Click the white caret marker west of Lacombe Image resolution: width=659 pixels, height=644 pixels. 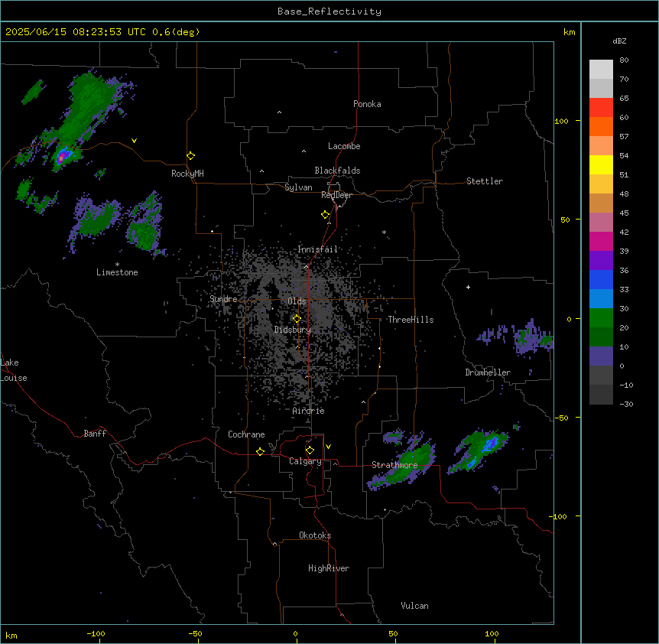coord(304,151)
